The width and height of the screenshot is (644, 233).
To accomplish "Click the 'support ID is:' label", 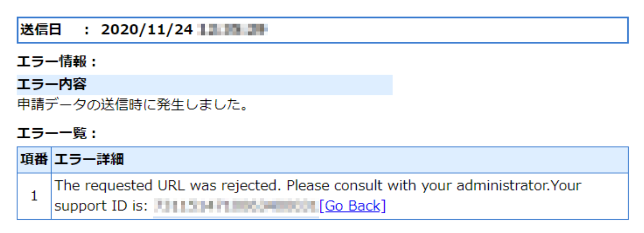I will pyautogui.click(x=101, y=206).
